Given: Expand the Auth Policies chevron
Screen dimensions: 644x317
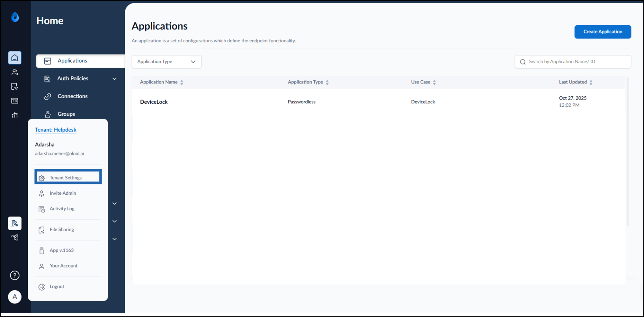Looking at the screenshot, I should [x=114, y=79].
